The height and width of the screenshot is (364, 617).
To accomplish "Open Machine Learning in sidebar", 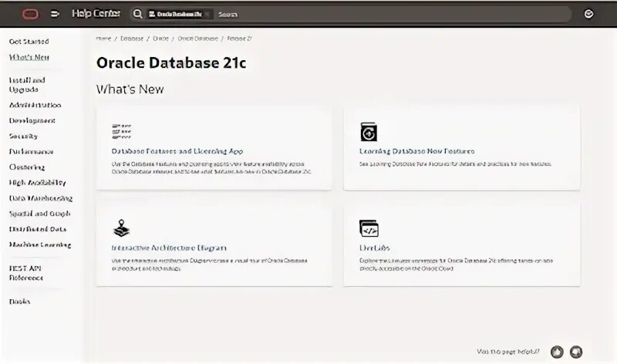I will tap(40, 244).
